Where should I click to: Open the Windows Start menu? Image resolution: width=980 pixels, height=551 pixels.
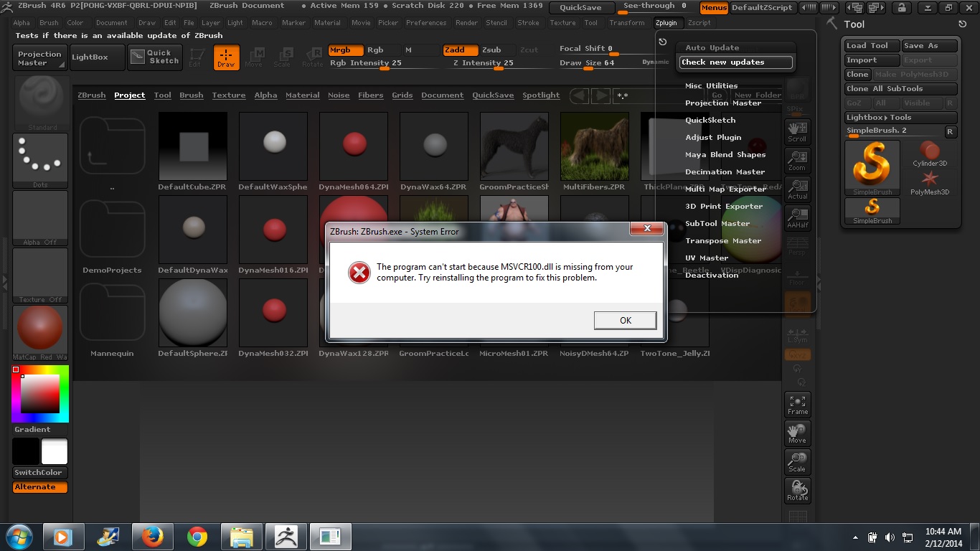[19, 537]
